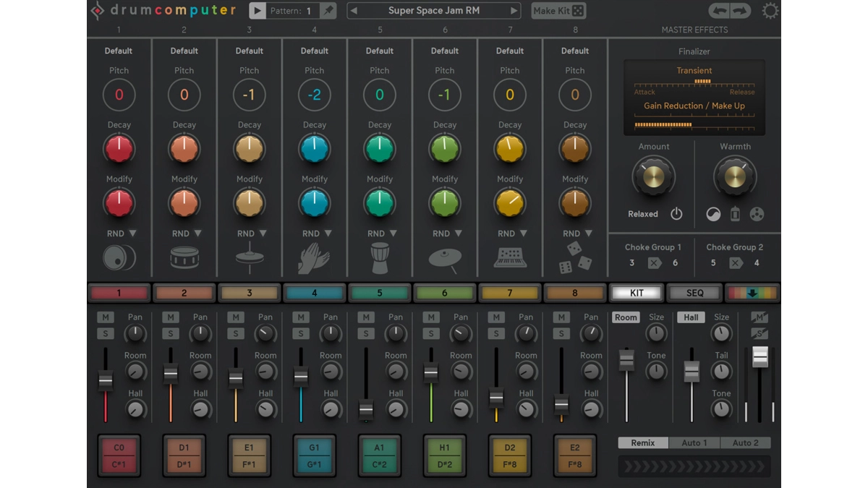Play the pattern
Screen dimensions: 868x488
tap(257, 11)
